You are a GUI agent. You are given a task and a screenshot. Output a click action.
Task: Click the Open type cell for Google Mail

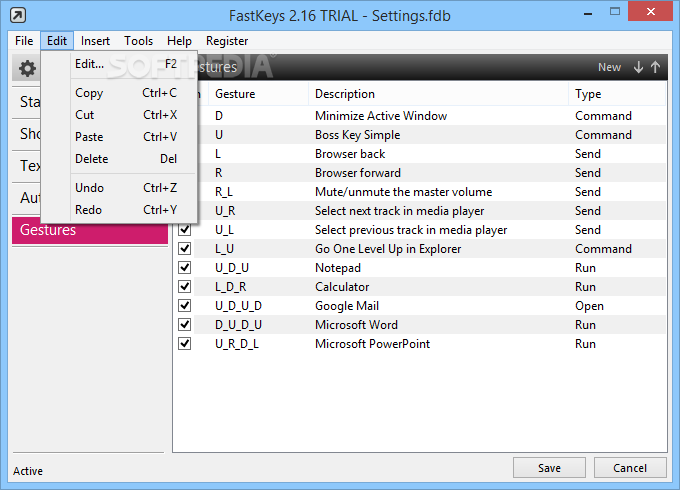pyautogui.click(x=589, y=306)
